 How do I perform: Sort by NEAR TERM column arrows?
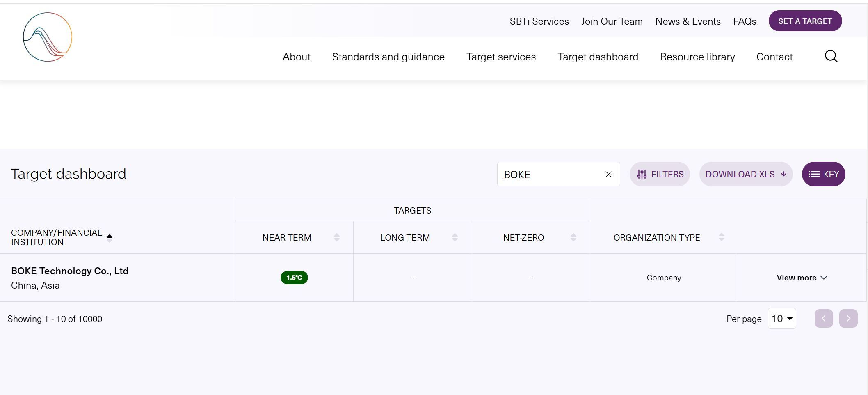[337, 237]
